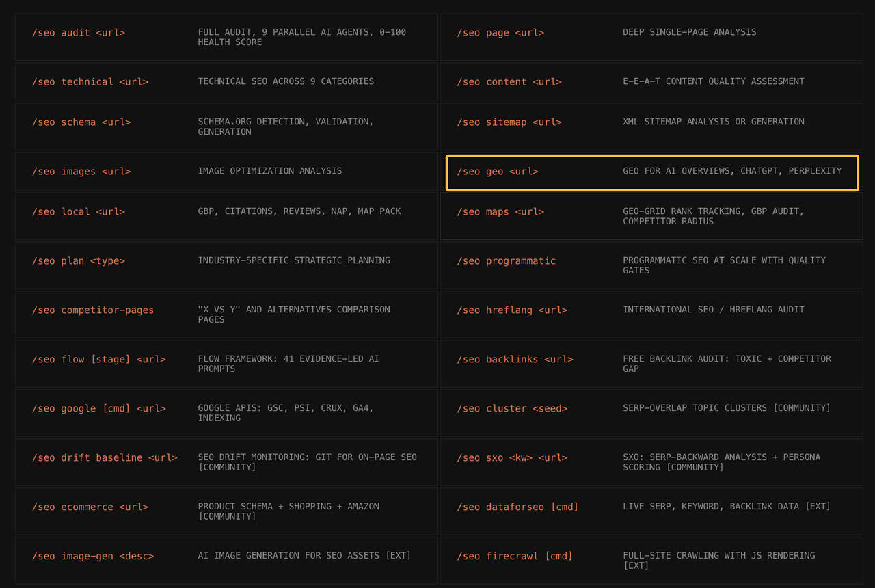The image size is (875, 588).
Task: Click "Full-site crawling with JS rendering" text
Action: (719, 561)
